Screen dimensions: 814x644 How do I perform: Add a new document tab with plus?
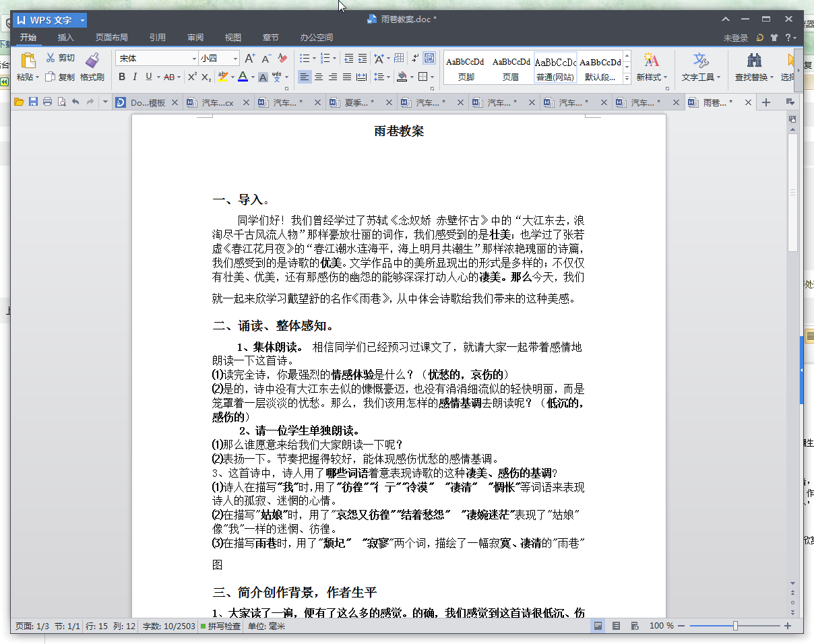click(766, 102)
